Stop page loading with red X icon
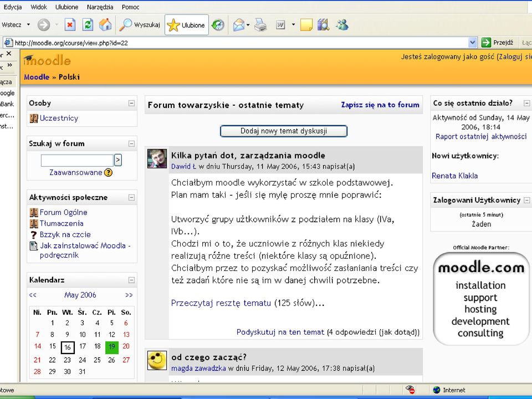The width and height of the screenshot is (532, 399). pyautogui.click(x=70, y=25)
